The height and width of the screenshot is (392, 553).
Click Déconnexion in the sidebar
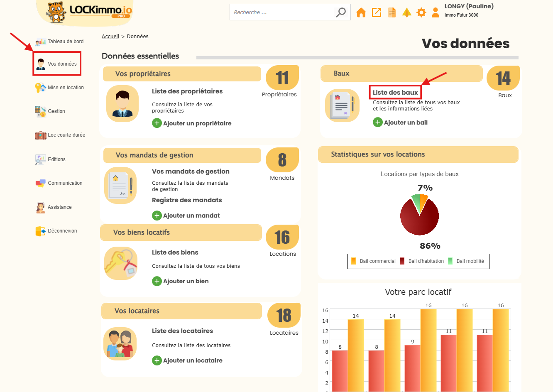coord(62,231)
